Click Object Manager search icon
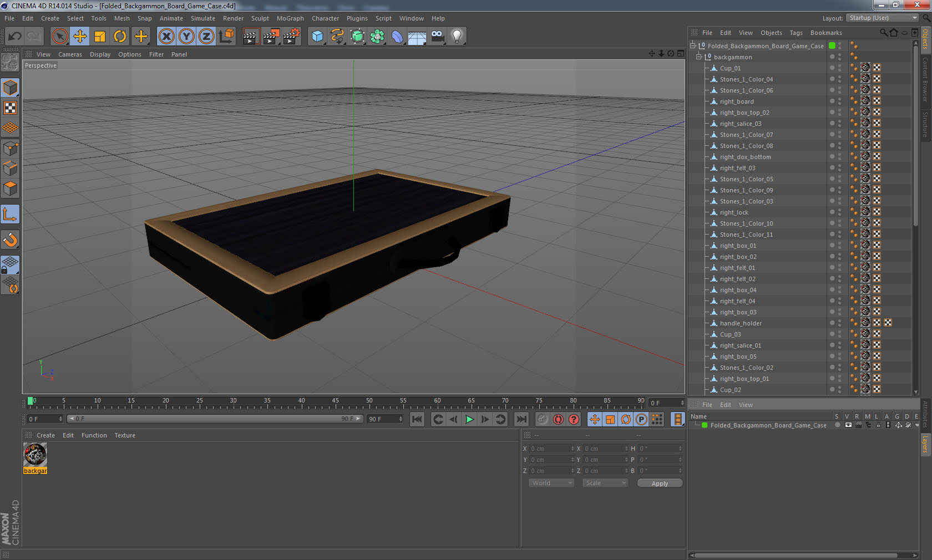The width and height of the screenshot is (932, 560). [x=884, y=33]
